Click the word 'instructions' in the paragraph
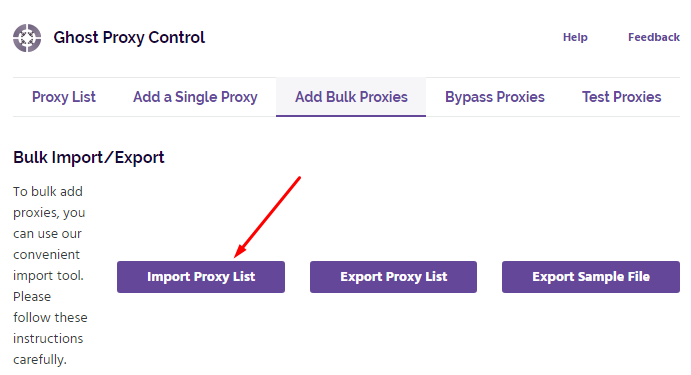This screenshot has width=691, height=375. tap(48, 338)
